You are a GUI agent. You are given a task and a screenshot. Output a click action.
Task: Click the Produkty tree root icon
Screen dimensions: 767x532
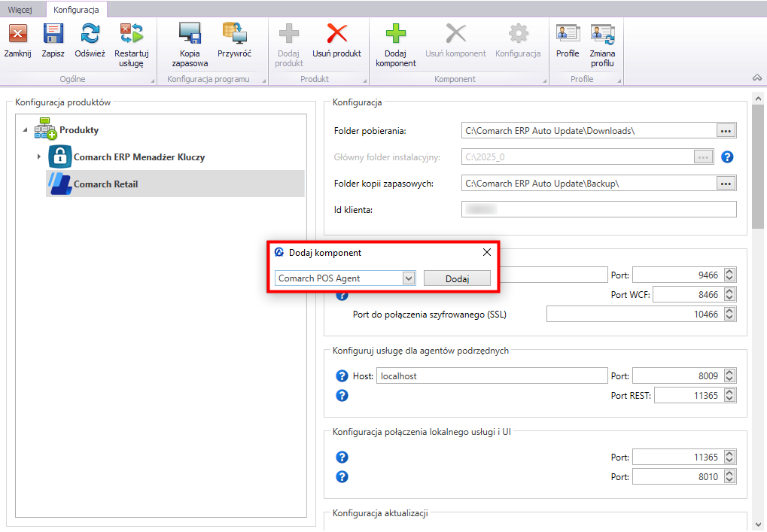[45, 129]
